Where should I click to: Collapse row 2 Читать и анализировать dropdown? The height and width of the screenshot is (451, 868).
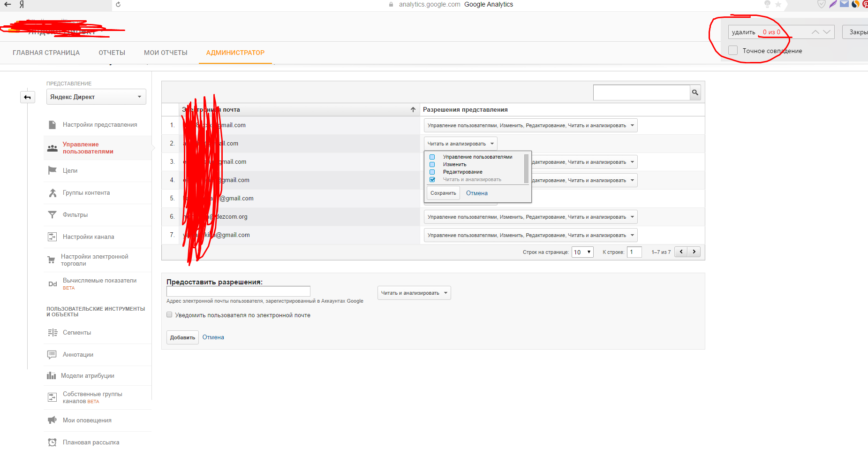[460, 144]
